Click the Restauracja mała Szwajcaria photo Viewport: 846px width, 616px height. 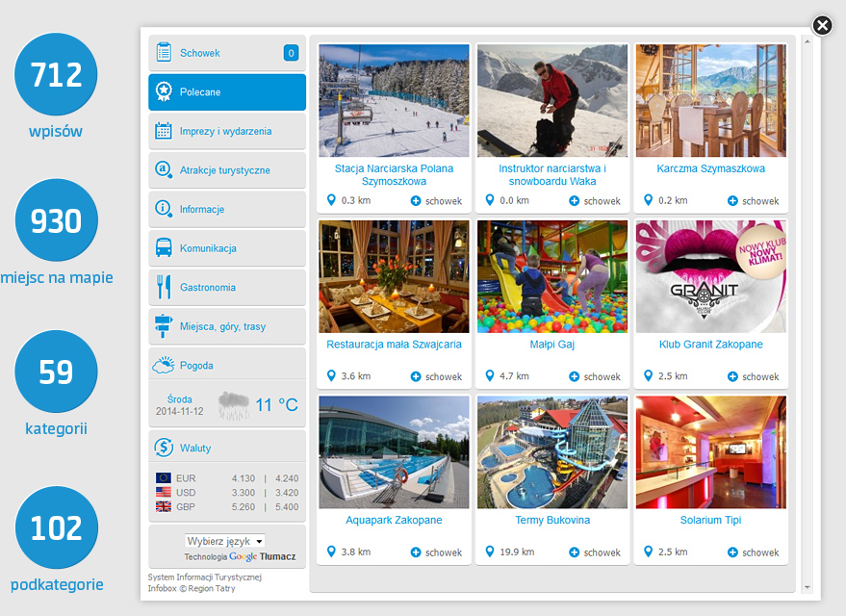(394, 276)
